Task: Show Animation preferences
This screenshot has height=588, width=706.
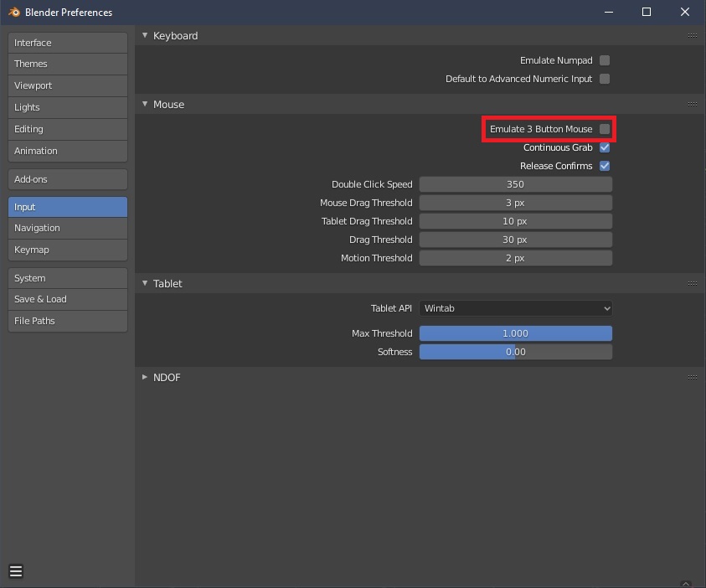Action: point(68,151)
